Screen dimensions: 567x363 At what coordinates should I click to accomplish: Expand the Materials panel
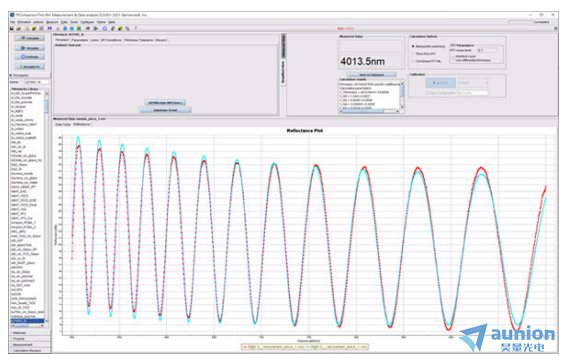[x=30, y=333]
